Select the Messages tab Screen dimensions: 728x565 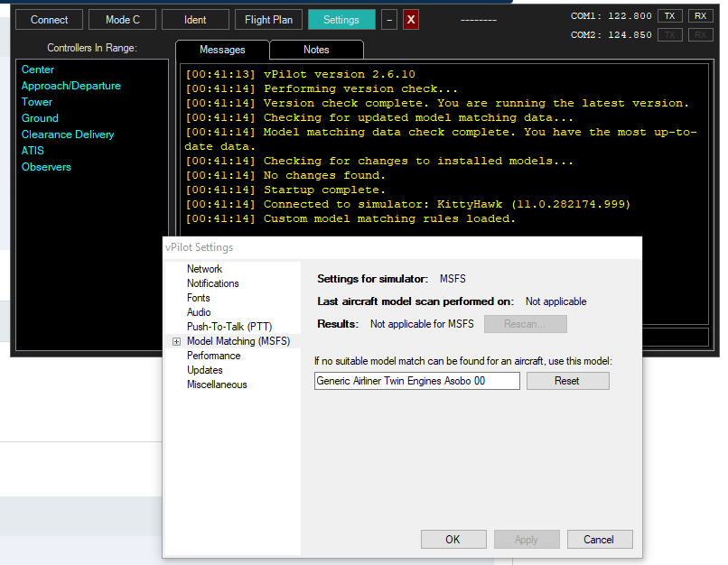pos(222,50)
